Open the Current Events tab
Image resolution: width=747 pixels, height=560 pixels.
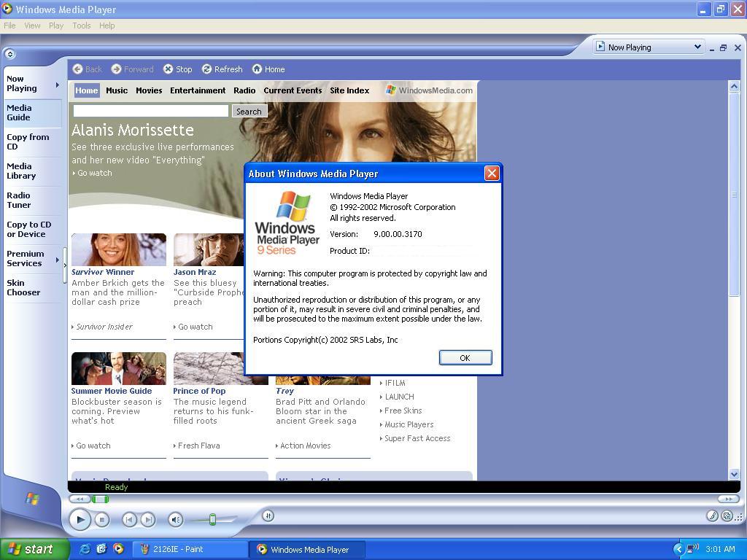(293, 90)
